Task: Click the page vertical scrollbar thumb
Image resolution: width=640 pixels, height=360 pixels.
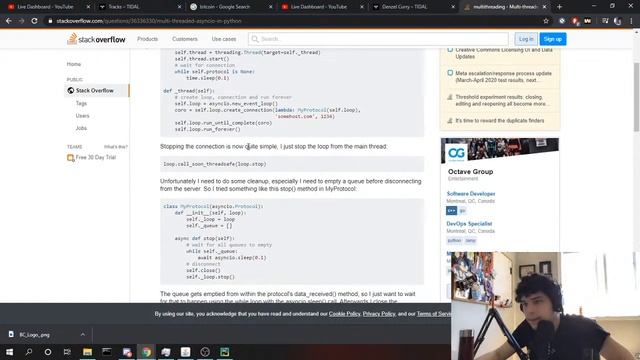Action: click(x=636, y=96)
